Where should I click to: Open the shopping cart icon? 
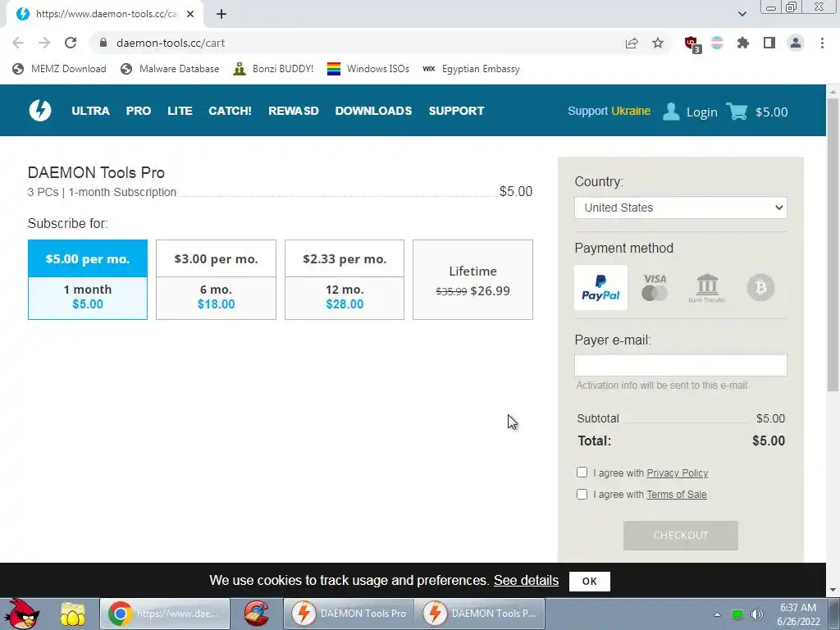(x=737, y=111)
